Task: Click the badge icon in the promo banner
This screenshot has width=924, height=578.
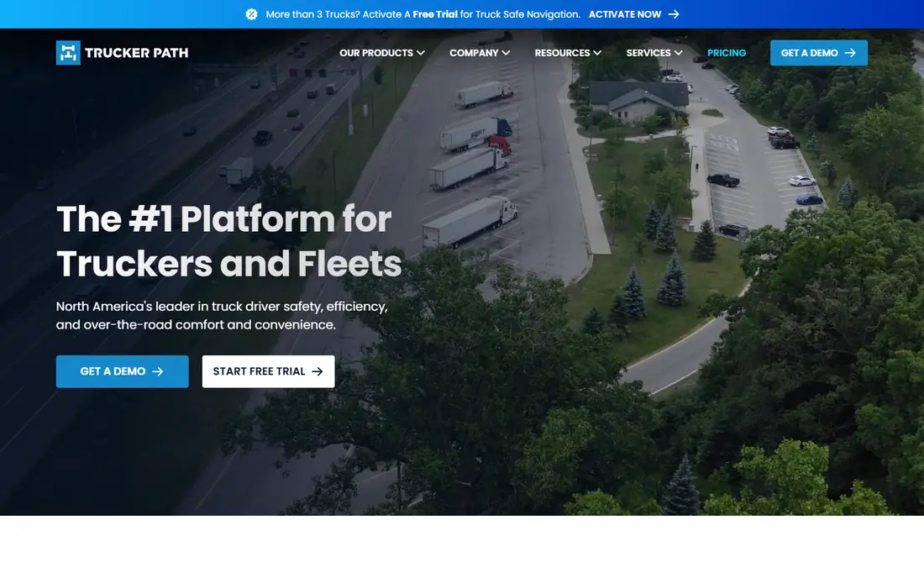Action: click(252, 14)
